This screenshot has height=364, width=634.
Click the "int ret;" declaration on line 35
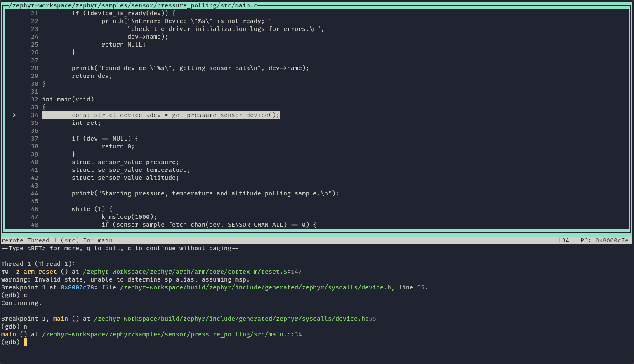(87, 123)
